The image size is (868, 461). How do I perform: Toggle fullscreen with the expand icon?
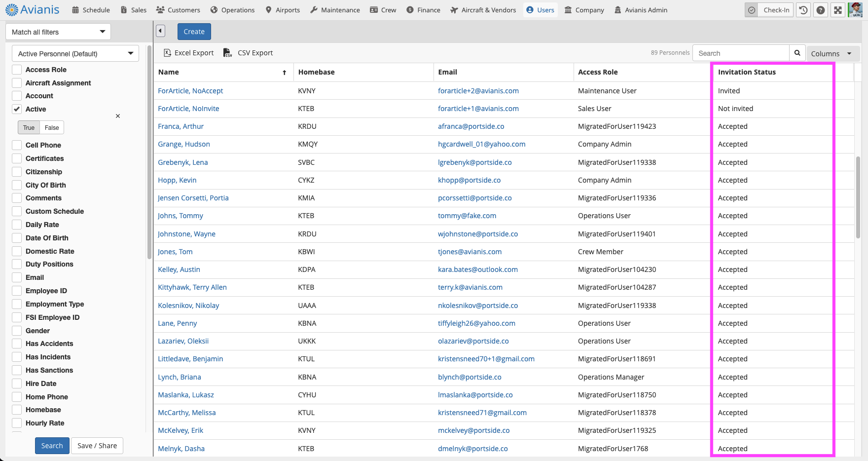838,10
